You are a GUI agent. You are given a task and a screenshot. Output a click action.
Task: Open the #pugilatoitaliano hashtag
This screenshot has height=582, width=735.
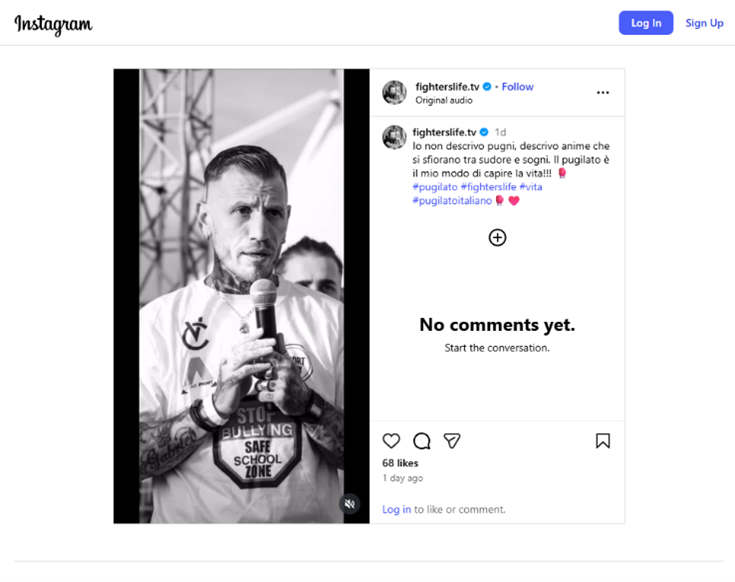click(x=452, y=201)
